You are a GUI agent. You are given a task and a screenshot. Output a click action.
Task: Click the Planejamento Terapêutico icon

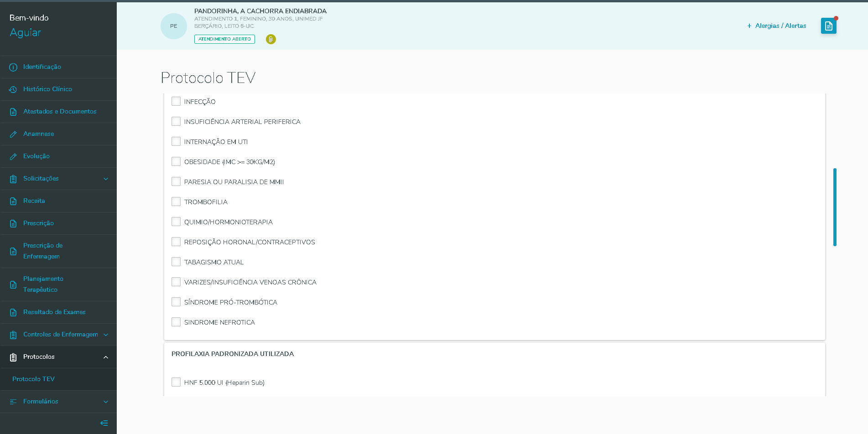coord(13,284)
